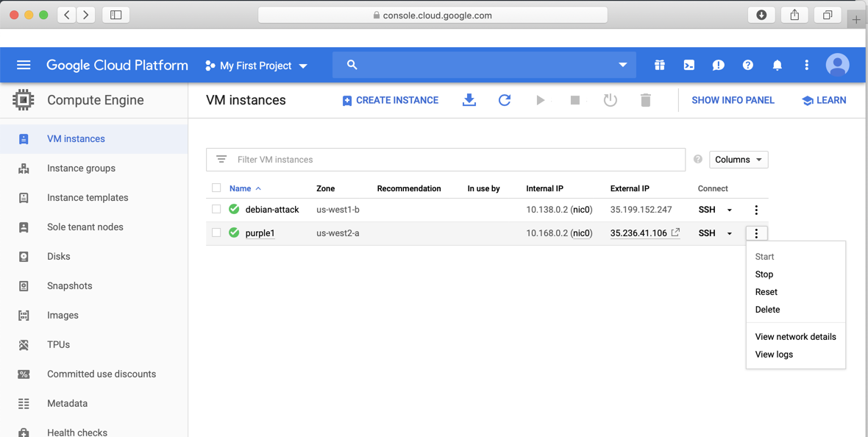Connect via SSH to purple1
868x437 pixels.
pos(707,233)
